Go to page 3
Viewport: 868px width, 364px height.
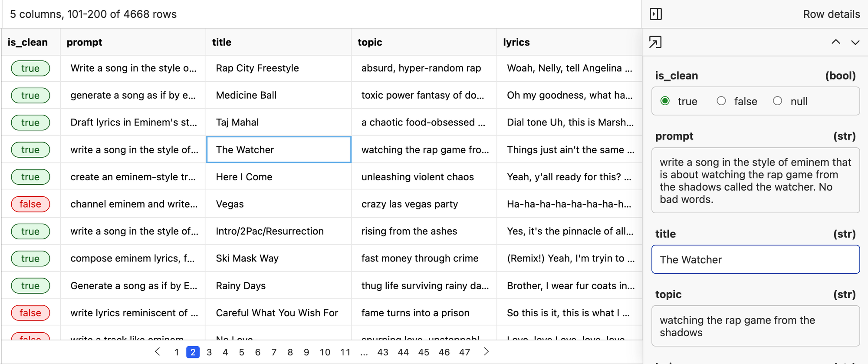tap(209, 352)
